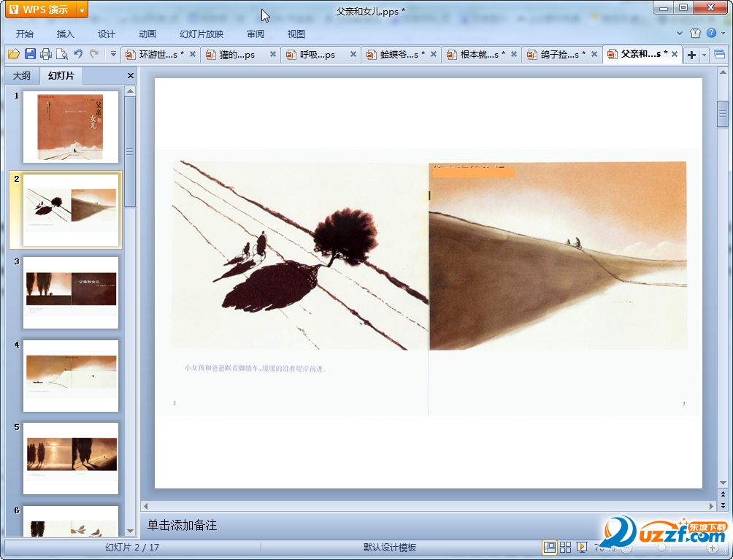Click the thumbnail pane scroll-up arrow
The width and height of the screenshot is (733, 560).
pos(131,91)
